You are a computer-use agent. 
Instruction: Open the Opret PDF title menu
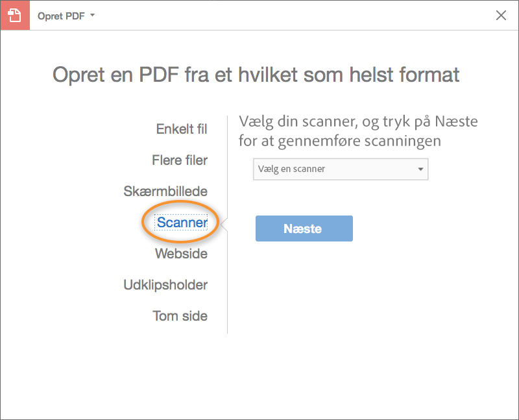tap(62, 15)
